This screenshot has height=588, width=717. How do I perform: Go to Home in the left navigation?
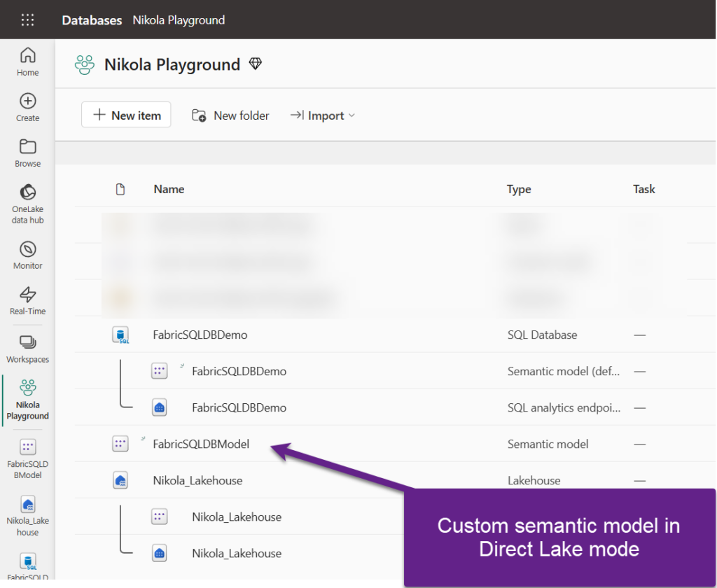pyautogui.click(x=27, y=62)
